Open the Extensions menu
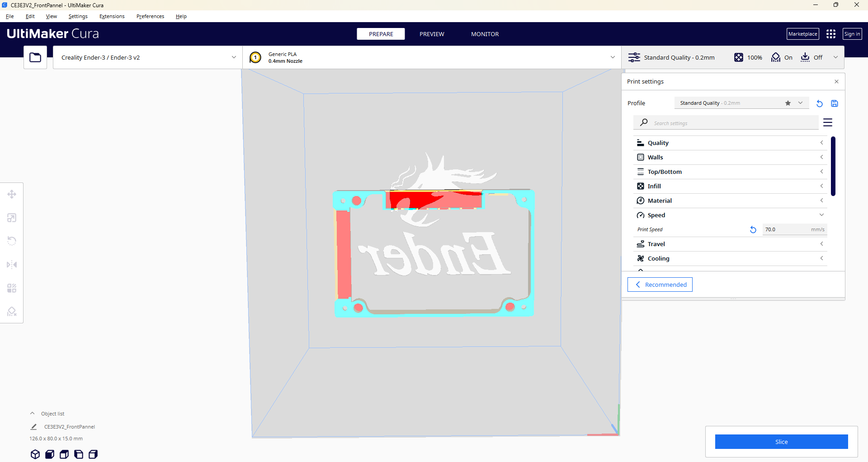 tap(112, 16)
